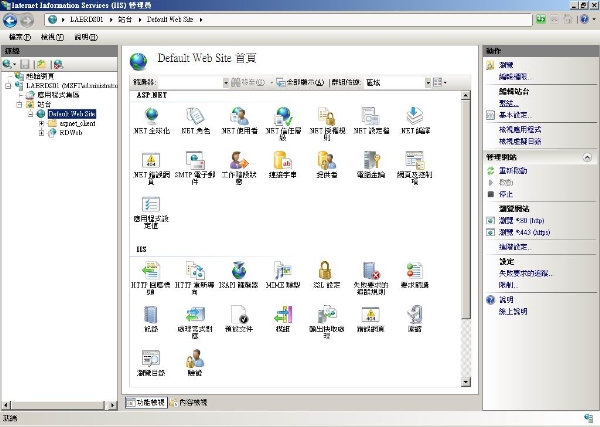Screen dimensions: 600x427
Task: Click 重新啟動 (Restart) in actions pane
Action: [513, 171]
